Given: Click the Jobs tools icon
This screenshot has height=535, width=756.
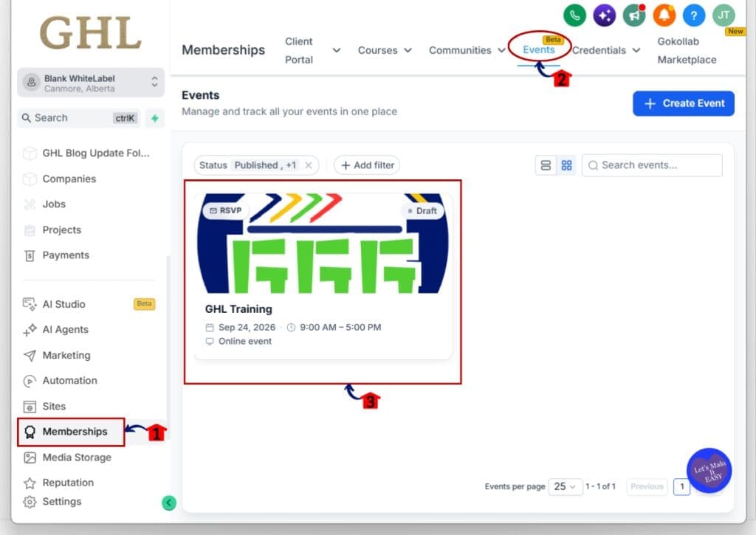Looking at the screenshot, I should pos(30,204).
